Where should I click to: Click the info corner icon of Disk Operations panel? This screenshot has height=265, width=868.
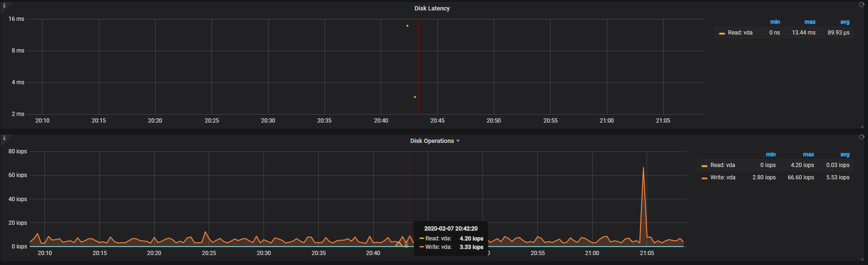(x=4, y=138)
